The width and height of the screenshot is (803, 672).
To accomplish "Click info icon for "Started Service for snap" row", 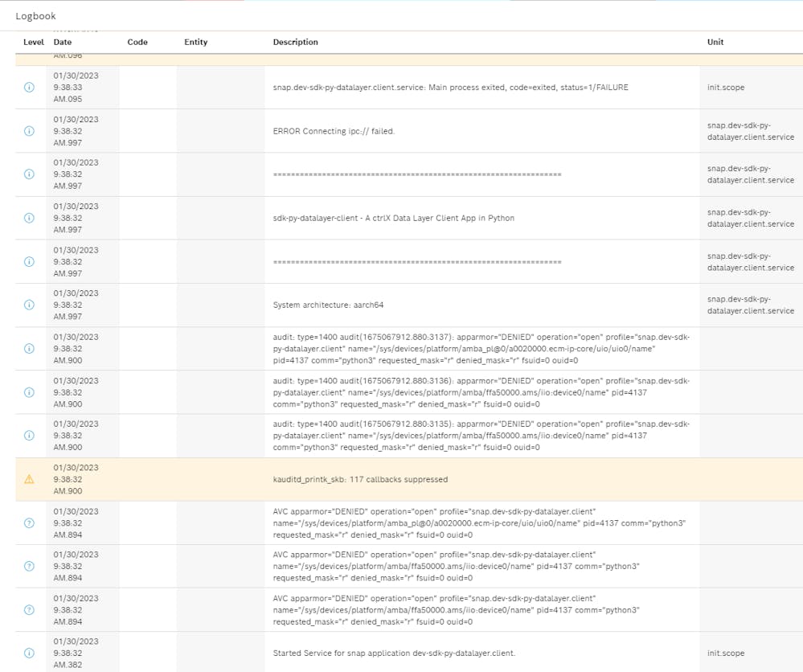I will 30,653.
